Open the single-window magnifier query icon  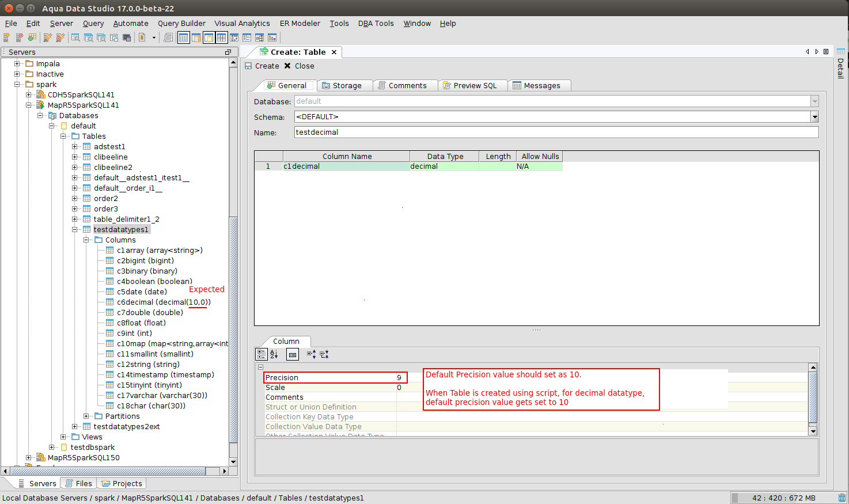point(75,37)
